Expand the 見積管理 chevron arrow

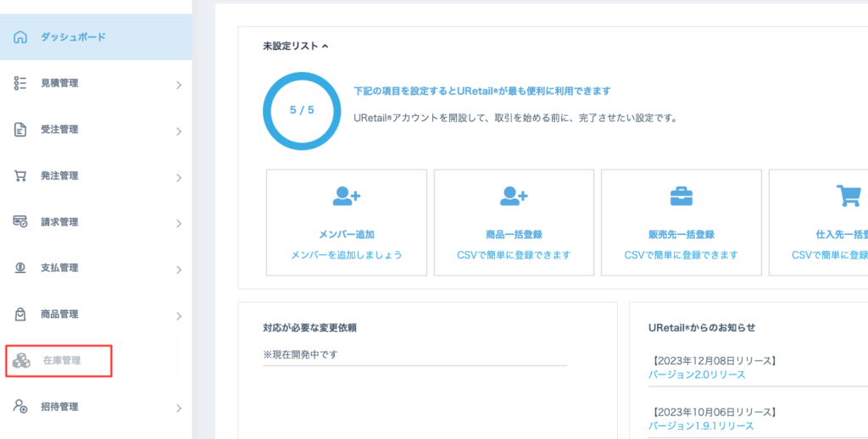point(178,85)
